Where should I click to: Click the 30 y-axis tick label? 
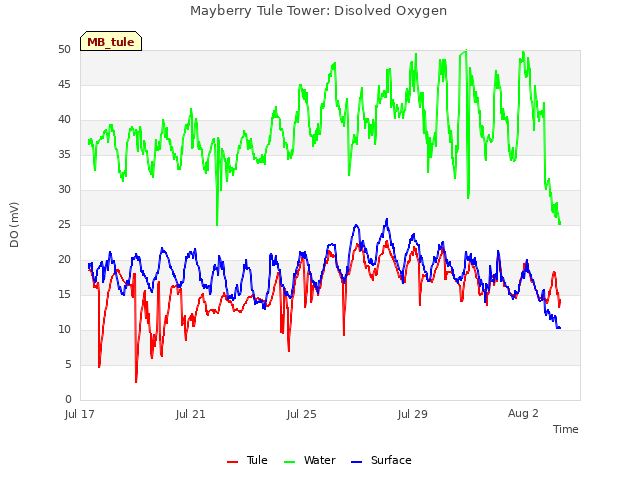tap(64, 189)
